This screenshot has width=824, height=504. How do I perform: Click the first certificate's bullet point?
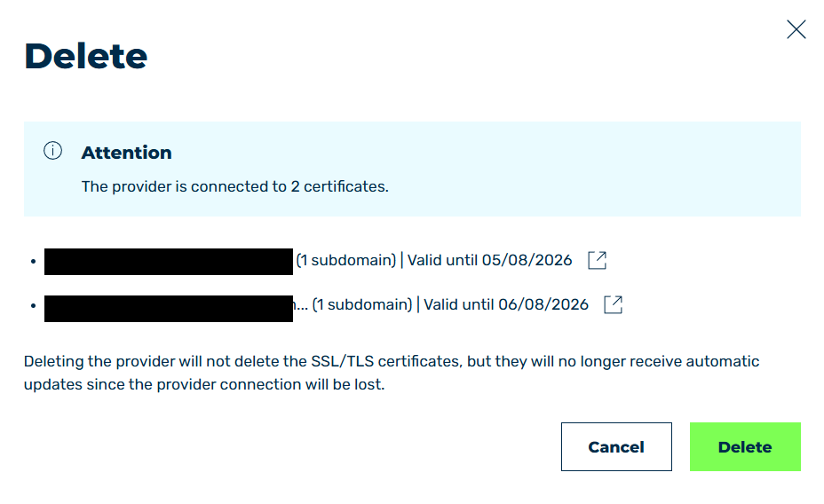(x=34, y=261)
